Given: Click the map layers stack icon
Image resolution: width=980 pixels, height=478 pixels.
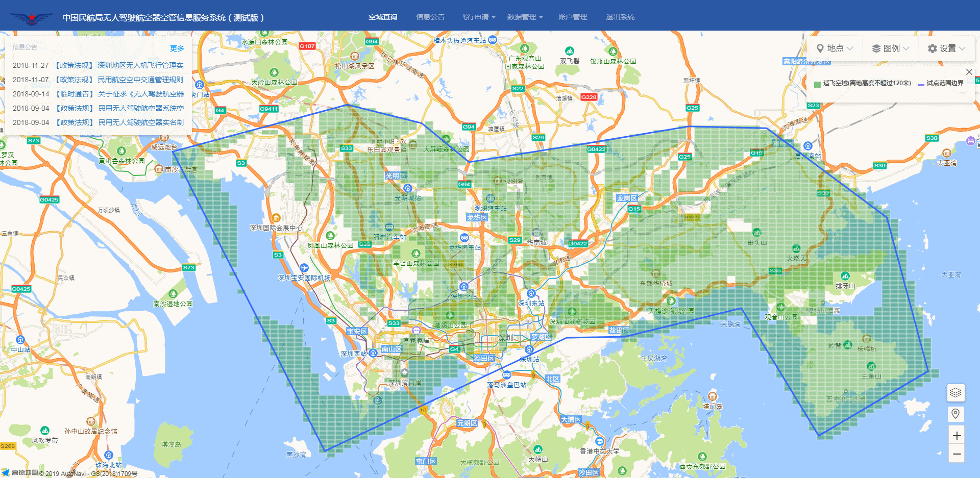Looking at the screenshot, I should click(x=955, y=392).
